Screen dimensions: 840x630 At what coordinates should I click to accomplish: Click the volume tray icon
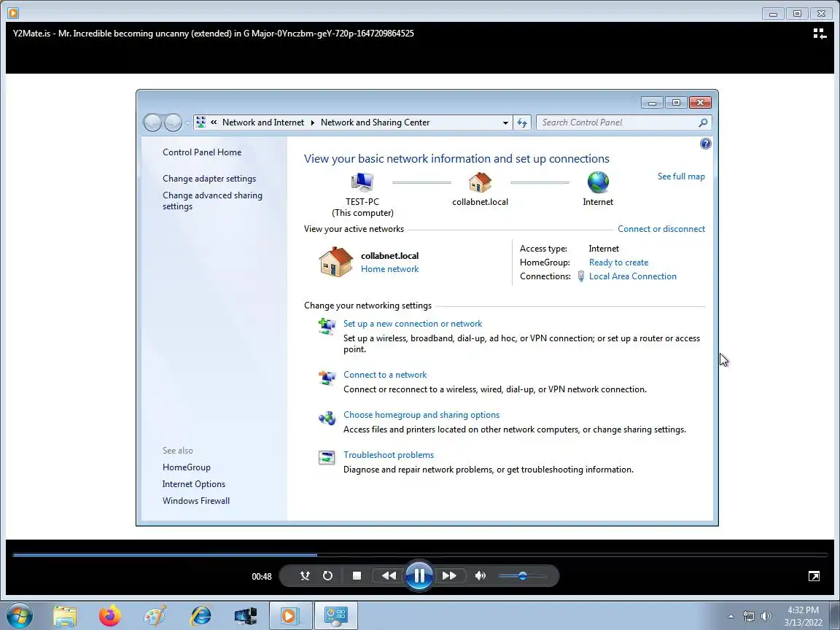click(x=766, y=616)
